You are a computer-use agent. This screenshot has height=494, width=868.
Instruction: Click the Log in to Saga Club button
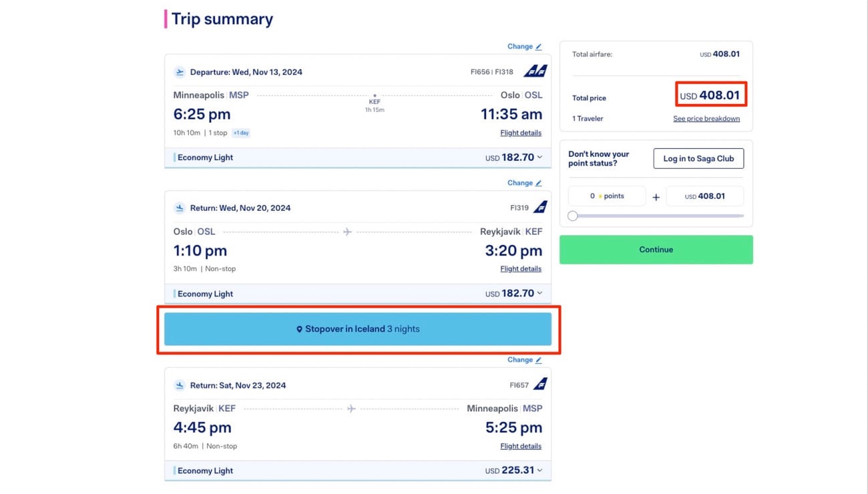point(698,158)
